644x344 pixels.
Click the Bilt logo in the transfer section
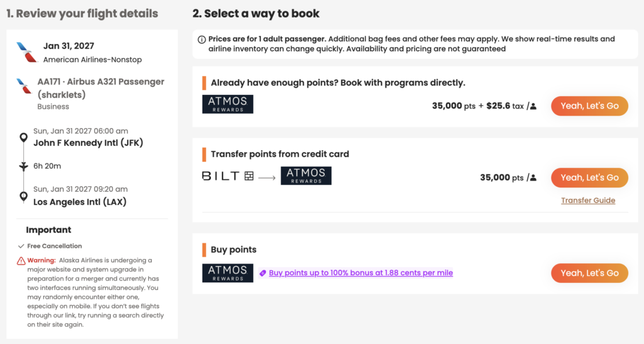228,176
